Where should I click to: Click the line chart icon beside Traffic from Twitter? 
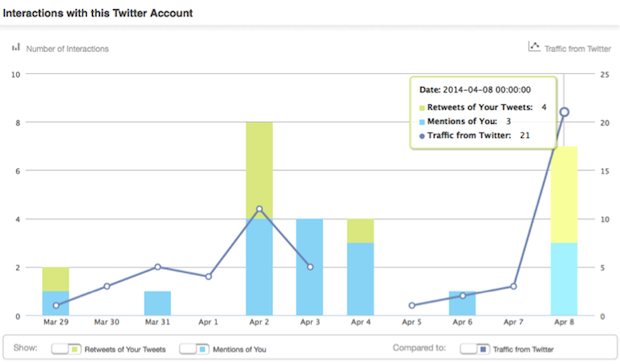534,47
